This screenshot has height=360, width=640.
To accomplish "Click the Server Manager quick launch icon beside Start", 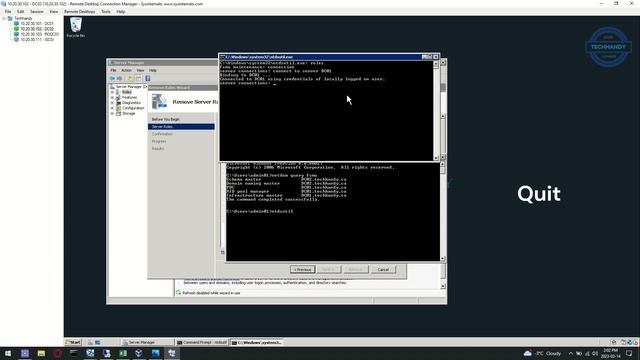I will pos(90,342).
